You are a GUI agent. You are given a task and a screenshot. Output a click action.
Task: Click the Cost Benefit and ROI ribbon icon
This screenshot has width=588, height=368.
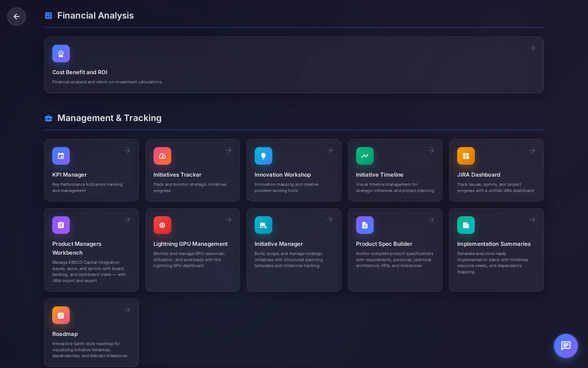(61, 54)
